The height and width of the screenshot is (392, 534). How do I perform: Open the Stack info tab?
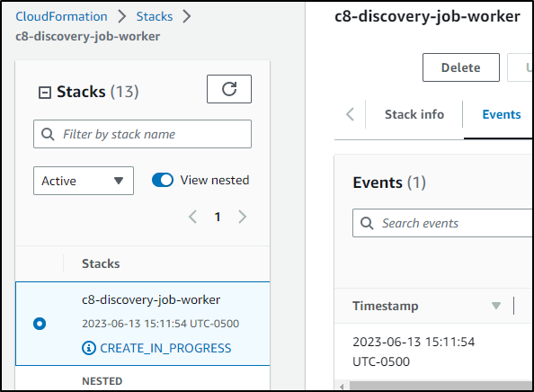pos(414,114)
